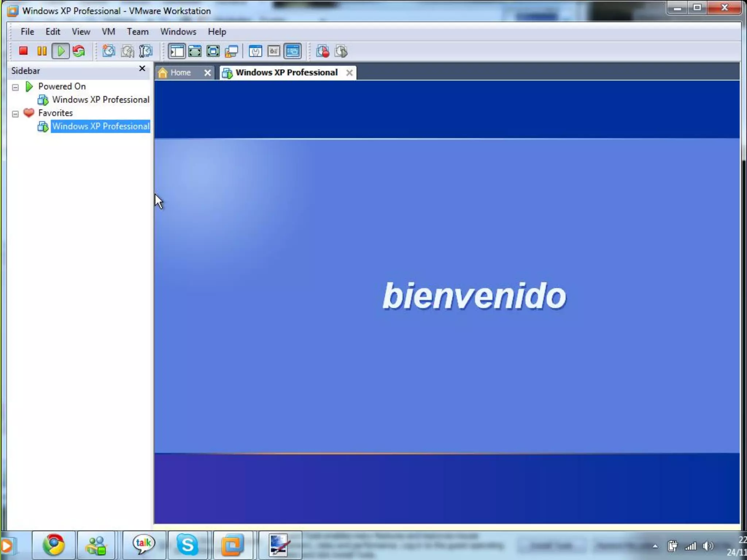
Task: Collapse the Favorites tree group
Action: pos(15,114)
